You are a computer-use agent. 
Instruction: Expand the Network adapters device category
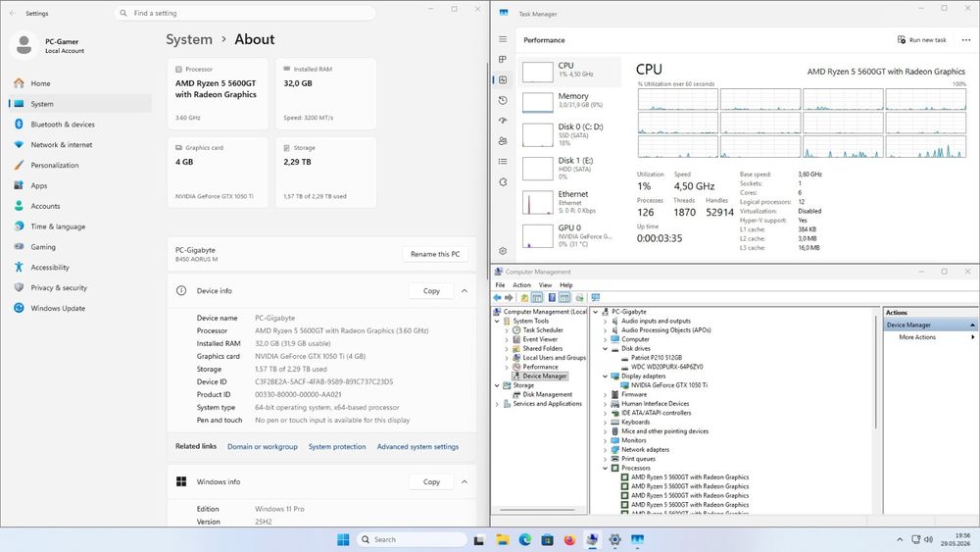click(x=605, y=449)
